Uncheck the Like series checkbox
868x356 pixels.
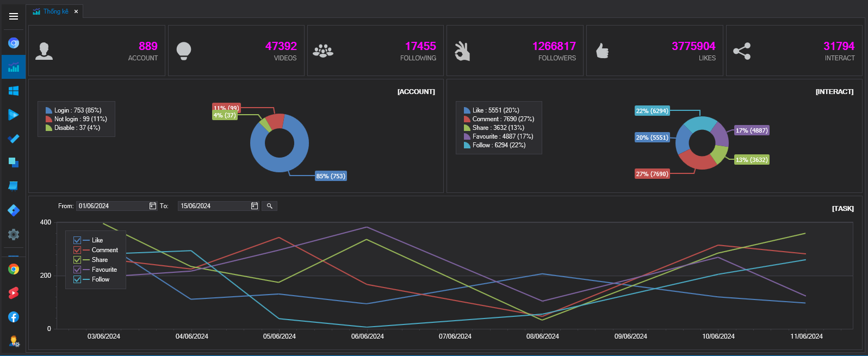coord(77,240)
